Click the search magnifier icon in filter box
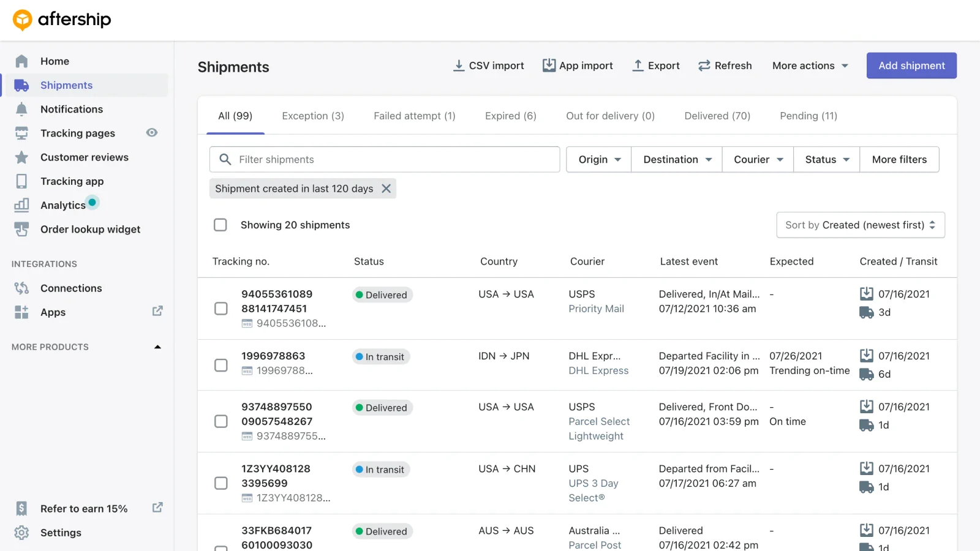Screen dimensions: 980x551 225,159
